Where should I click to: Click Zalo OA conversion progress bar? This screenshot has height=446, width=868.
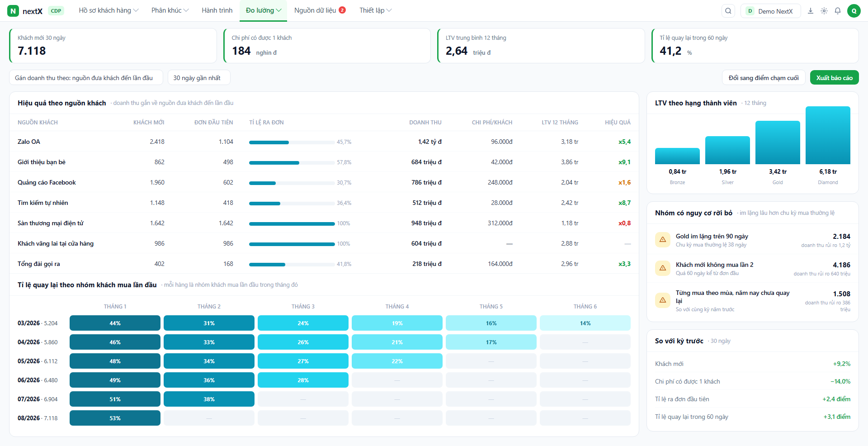click(292, 142)
